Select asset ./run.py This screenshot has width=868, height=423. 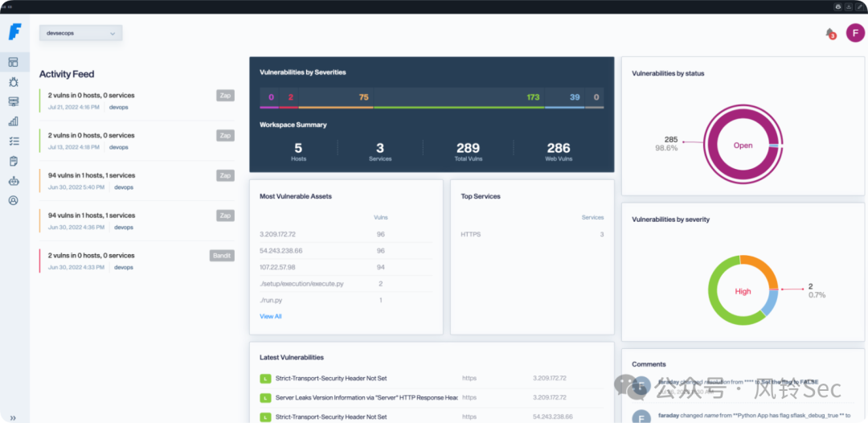(271, 300)
